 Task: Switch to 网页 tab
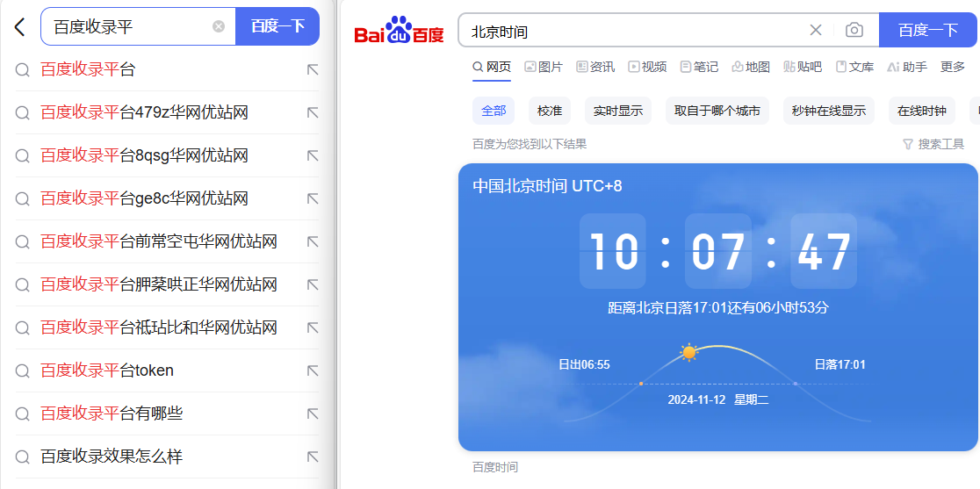tap(492, 67)
